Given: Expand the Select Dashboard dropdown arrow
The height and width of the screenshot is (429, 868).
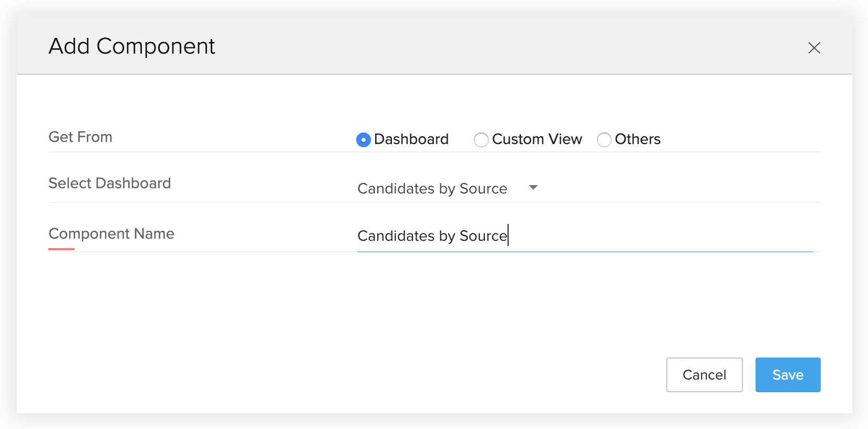Looking at the screenshot, I should 533,188.
